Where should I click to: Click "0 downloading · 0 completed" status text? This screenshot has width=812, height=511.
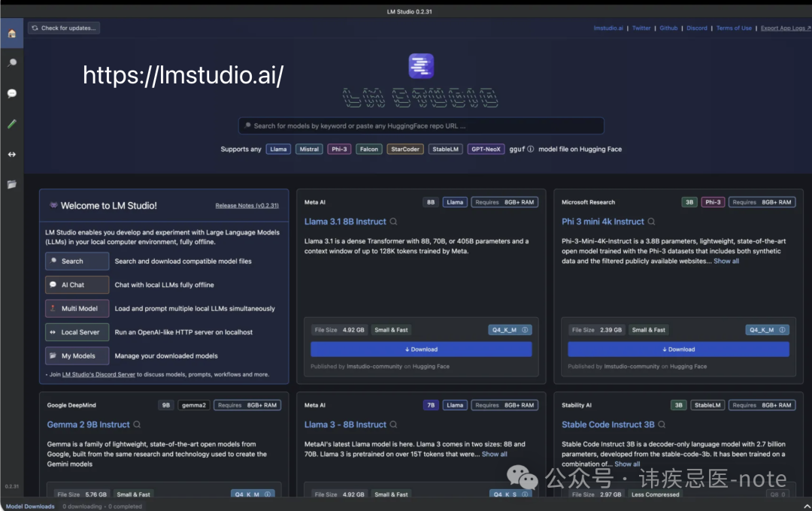pyautogui.click(x=102, y=506)
